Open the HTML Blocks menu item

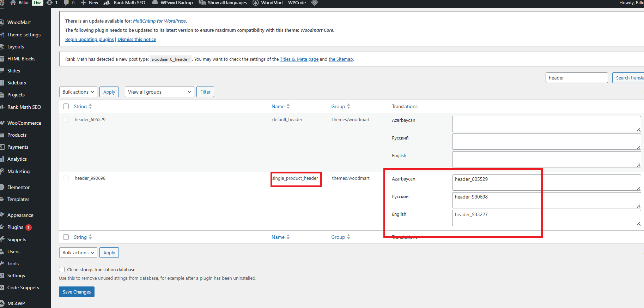(22, 59)
